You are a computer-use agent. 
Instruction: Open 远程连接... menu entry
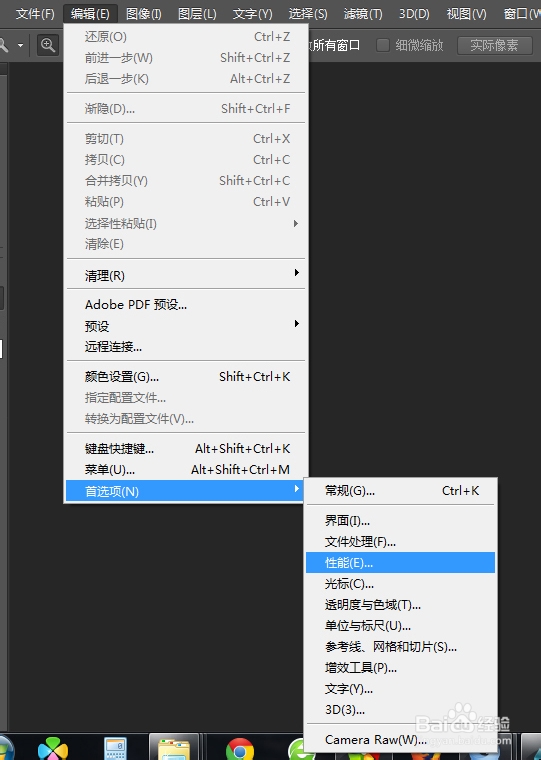click(x=186, y=347)
